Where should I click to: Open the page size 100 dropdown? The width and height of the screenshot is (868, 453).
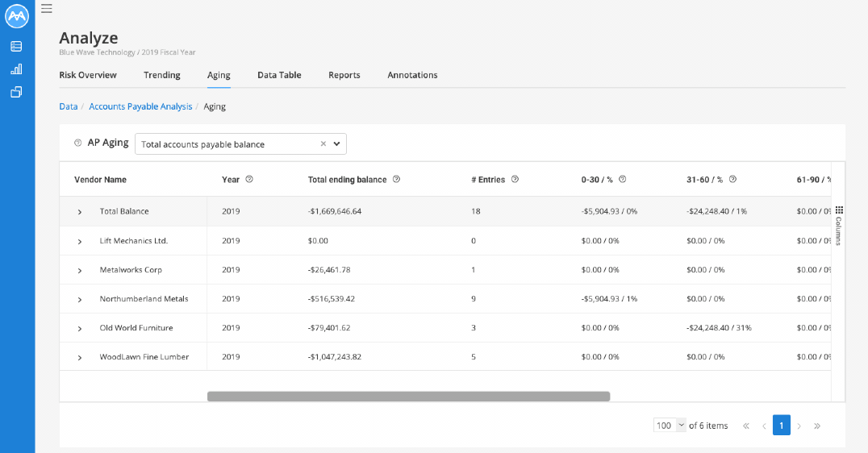click(670, 426)
